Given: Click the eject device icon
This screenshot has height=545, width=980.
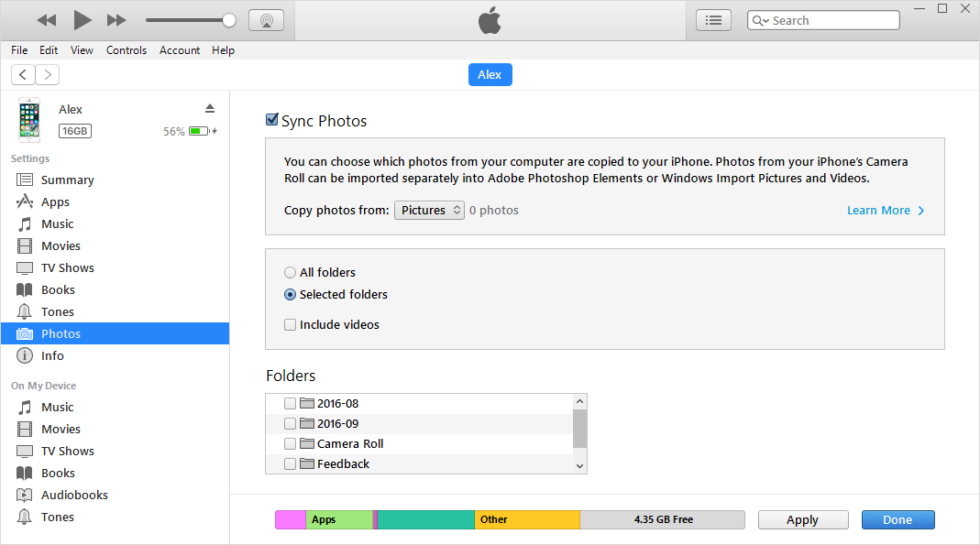Looking at the screenshot, I should pos(210,107).
